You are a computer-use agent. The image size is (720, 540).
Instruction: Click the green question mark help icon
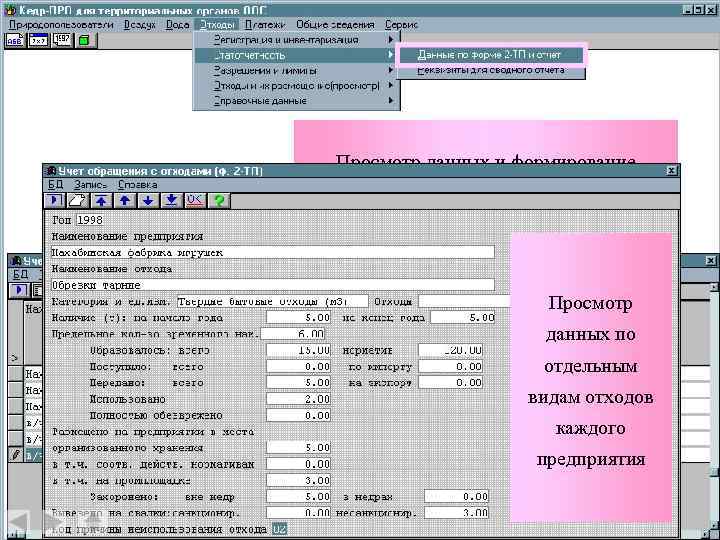tap(219, 201)
